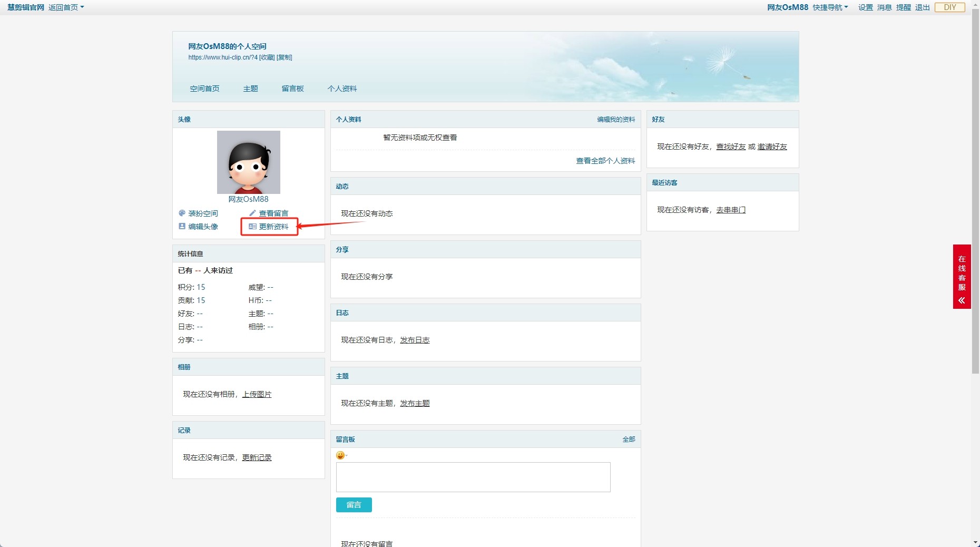Click the card icon beside 更新资料

click(x=252, y=227)
